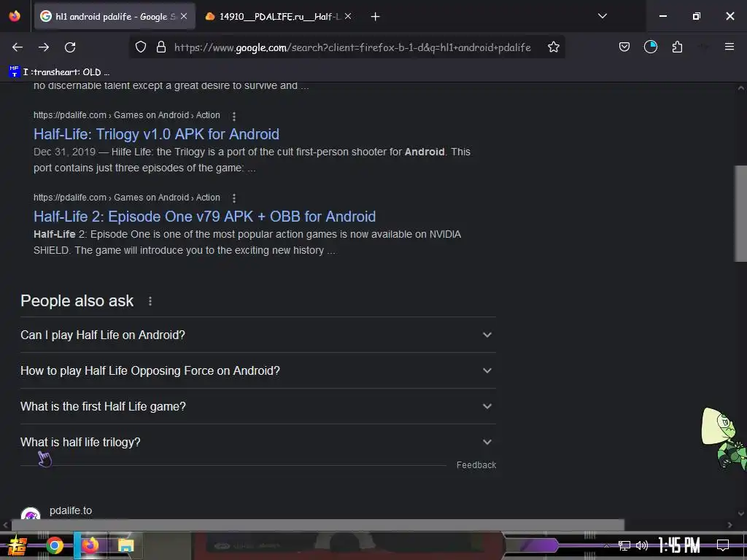Open File Explorer from the taskbar
This screenshot has height=560, width=747.
click(125, 545)
